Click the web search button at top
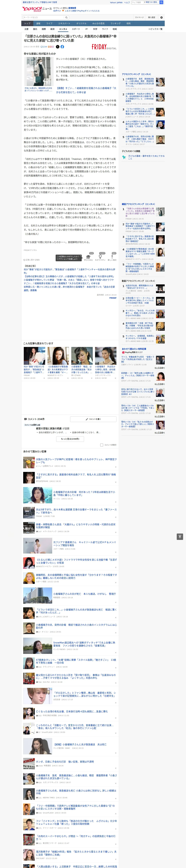 coord(161,2)
